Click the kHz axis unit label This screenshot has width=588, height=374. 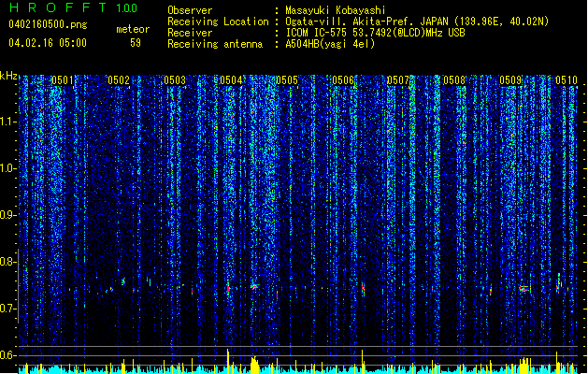[x=8, y=76]
